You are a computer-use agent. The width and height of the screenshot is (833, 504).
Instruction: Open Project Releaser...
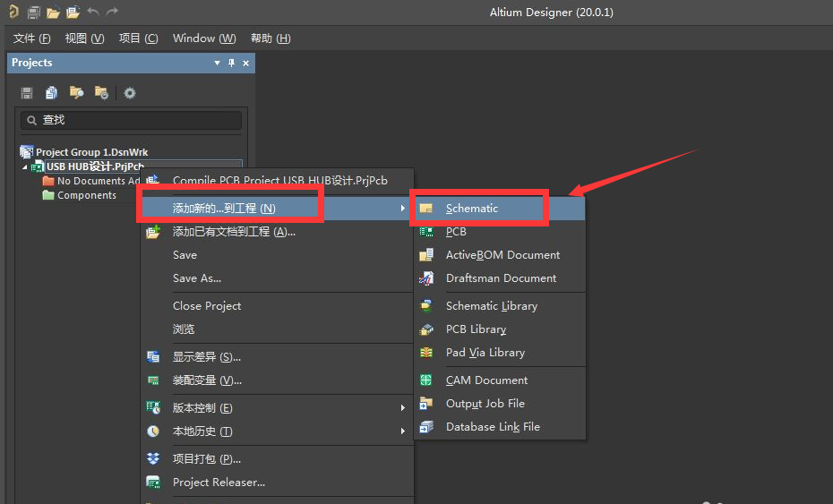click(277, 483)
